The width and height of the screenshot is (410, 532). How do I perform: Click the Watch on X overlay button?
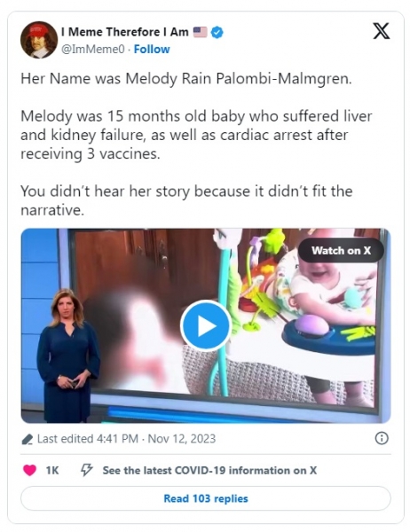click(341, 250)
